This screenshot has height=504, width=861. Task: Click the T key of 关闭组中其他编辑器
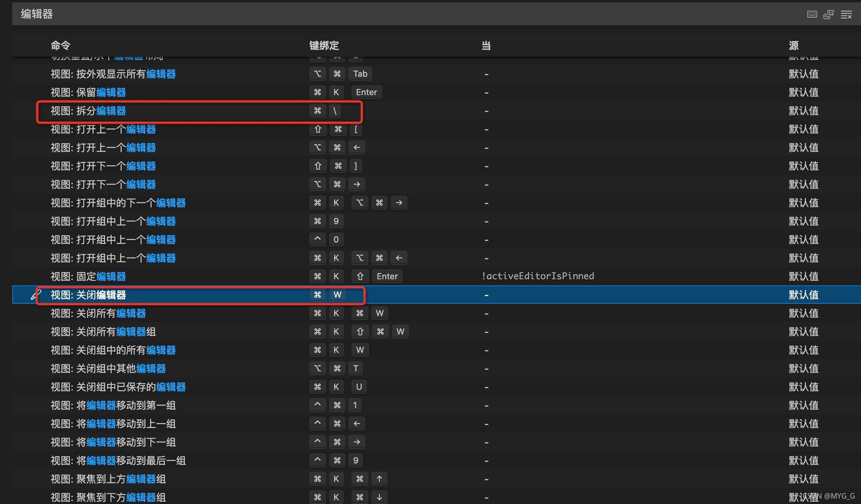[356, 368]
